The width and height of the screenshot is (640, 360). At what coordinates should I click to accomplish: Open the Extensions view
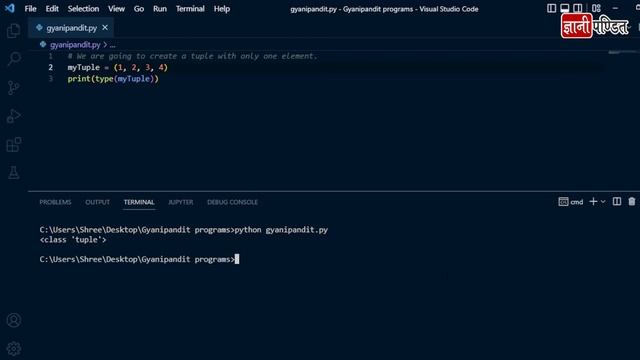coord(14,144)
